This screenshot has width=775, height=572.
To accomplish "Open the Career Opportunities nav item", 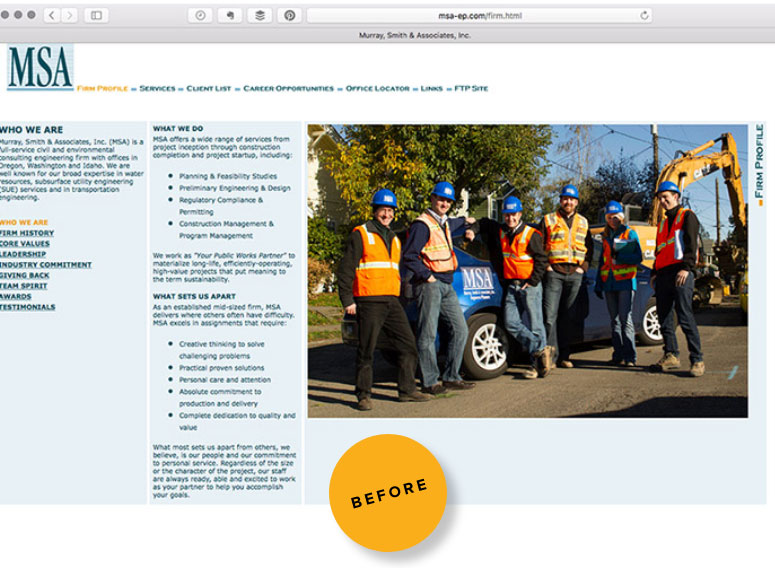I will [289, 88].
